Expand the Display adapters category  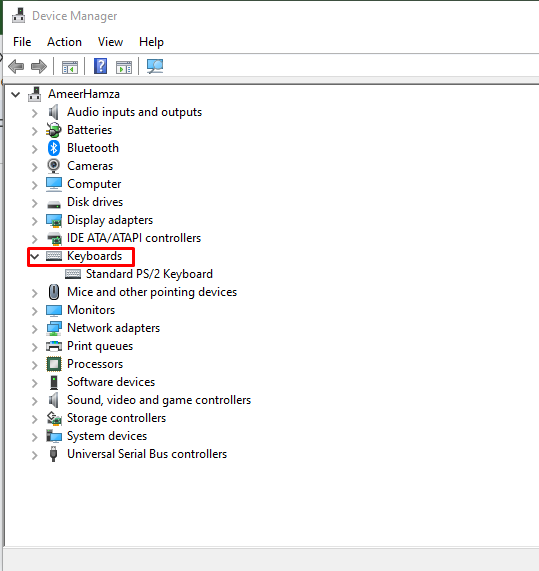click(35, 221)
